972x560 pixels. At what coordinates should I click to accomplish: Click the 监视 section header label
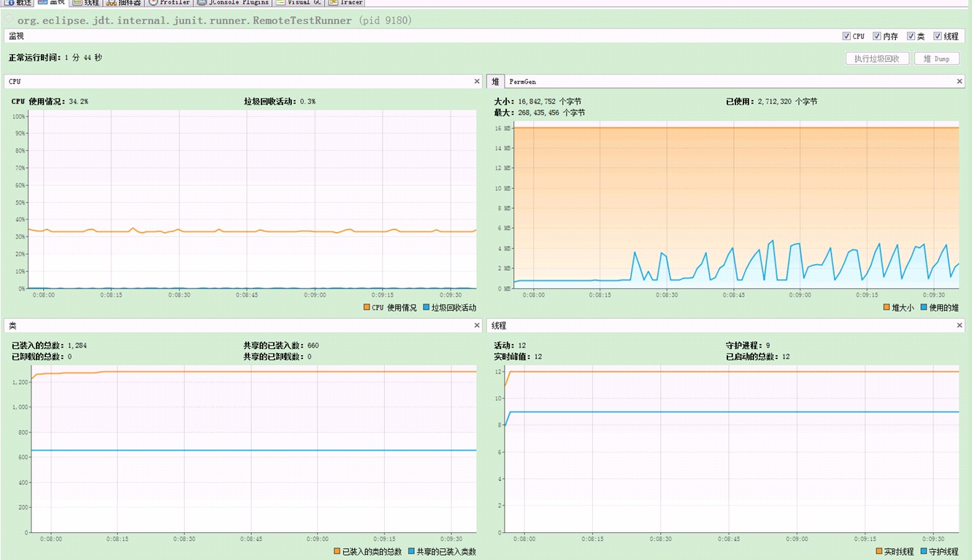16,36
